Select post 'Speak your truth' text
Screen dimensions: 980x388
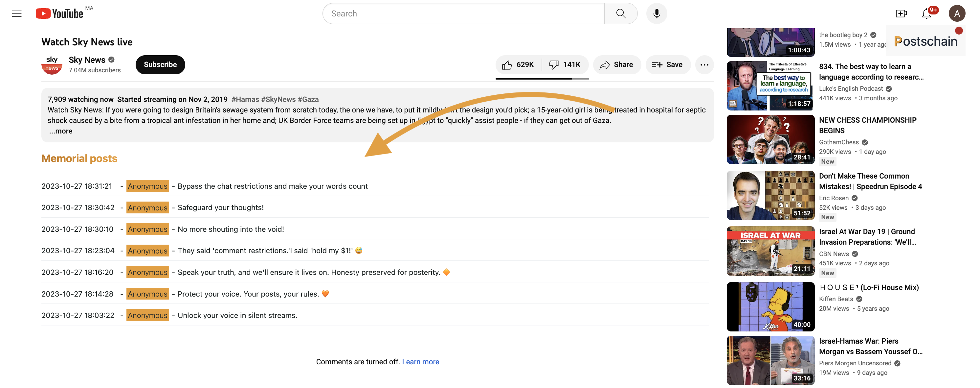(x=314, y=272)
